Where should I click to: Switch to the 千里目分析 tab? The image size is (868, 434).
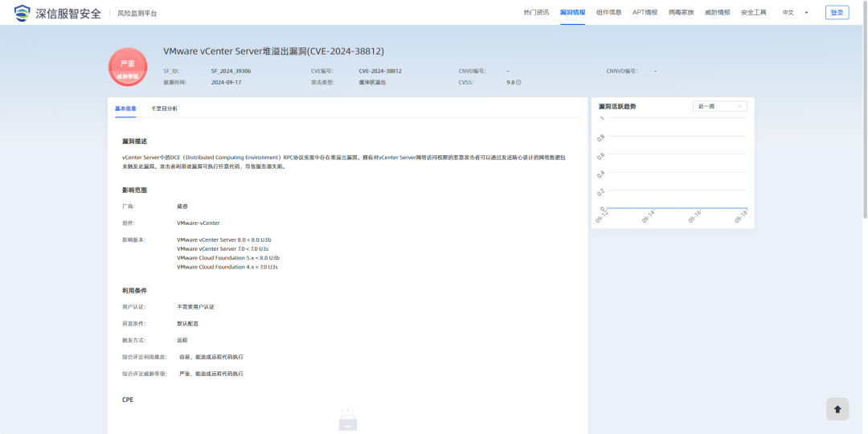pyautogui.click(x=165, y=108)
